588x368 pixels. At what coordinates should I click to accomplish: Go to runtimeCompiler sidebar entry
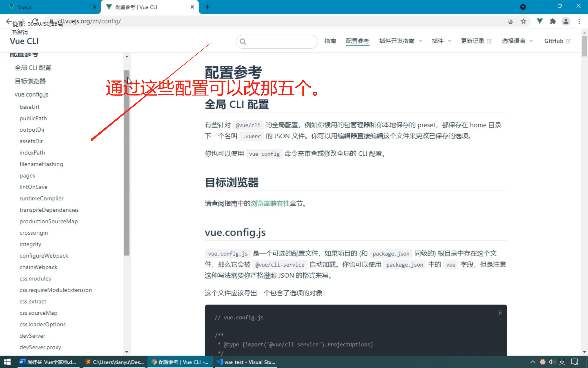(x=42, y=199)
